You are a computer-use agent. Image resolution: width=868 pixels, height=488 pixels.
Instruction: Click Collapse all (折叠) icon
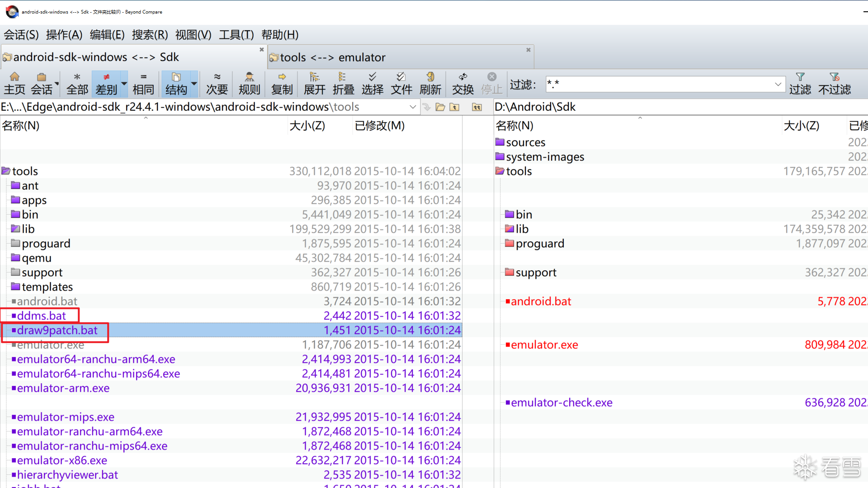344,84
